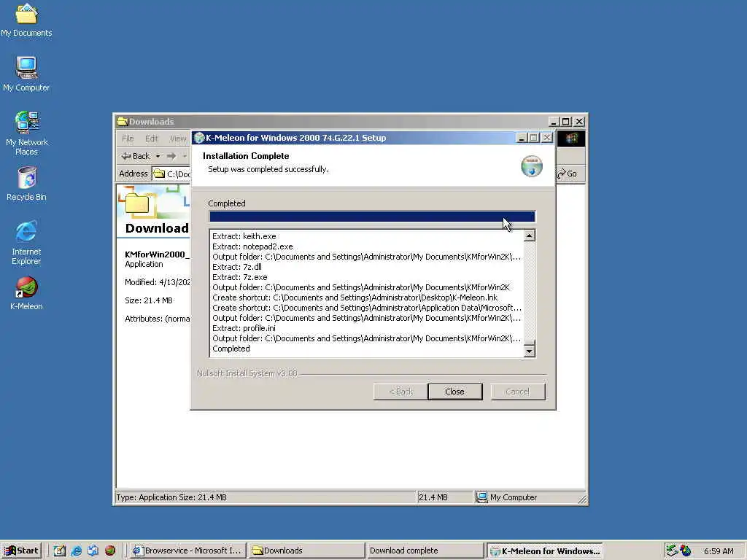
Task: Launch K-Meleon from quick launch bar
Action: click(x=110, y=551)
